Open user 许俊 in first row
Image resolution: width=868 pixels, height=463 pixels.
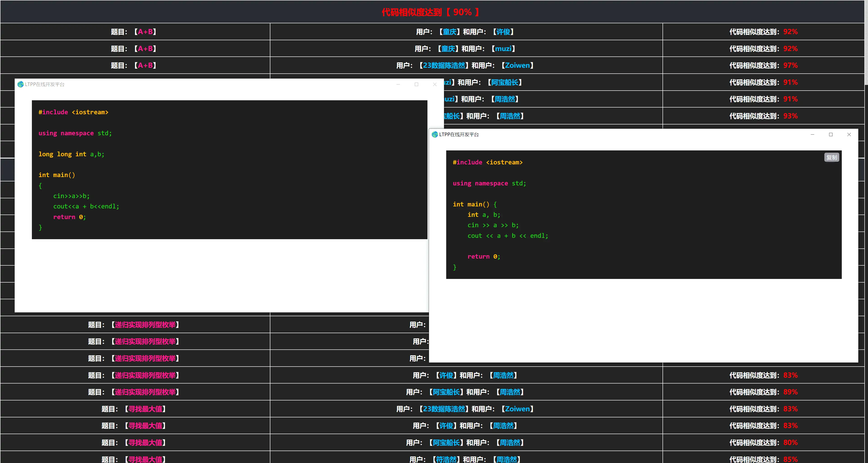(503, 32)
